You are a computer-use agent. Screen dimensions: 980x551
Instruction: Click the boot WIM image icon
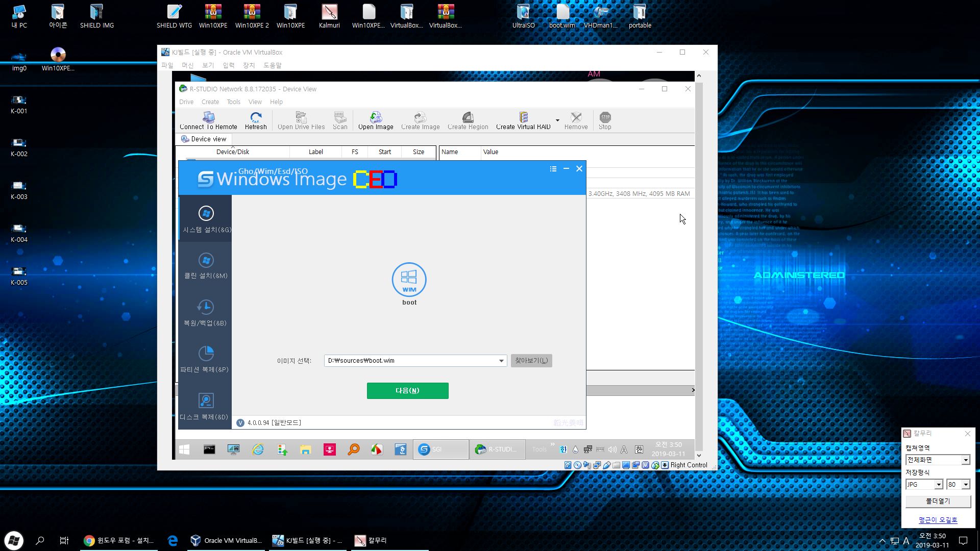pos(409,280)
